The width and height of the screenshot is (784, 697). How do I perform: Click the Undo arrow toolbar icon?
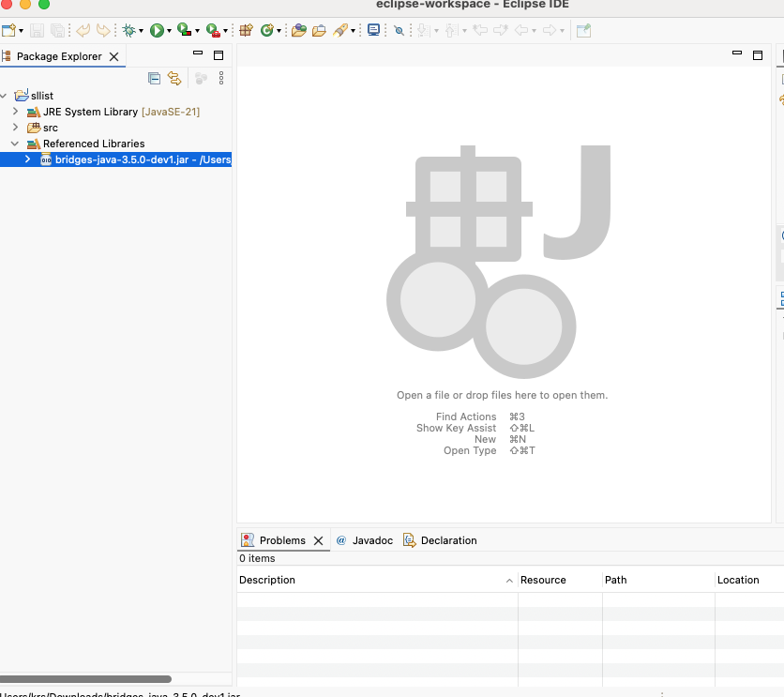point(83,31)
